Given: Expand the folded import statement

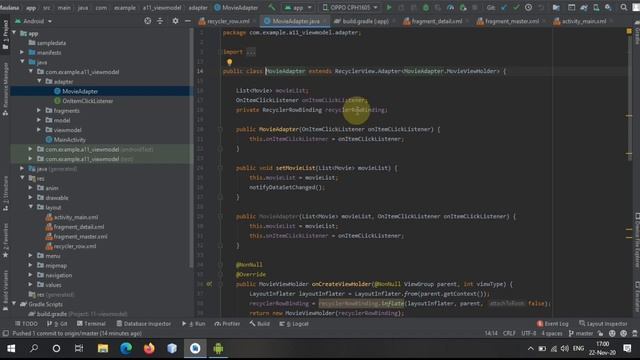Looking at the screenshot, I should coord(251,52).
